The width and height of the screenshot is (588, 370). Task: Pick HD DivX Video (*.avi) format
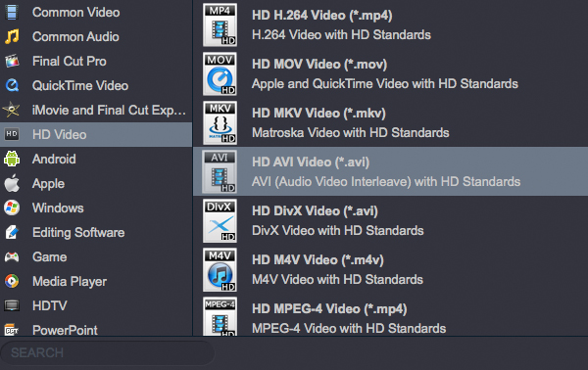[390, 220]
